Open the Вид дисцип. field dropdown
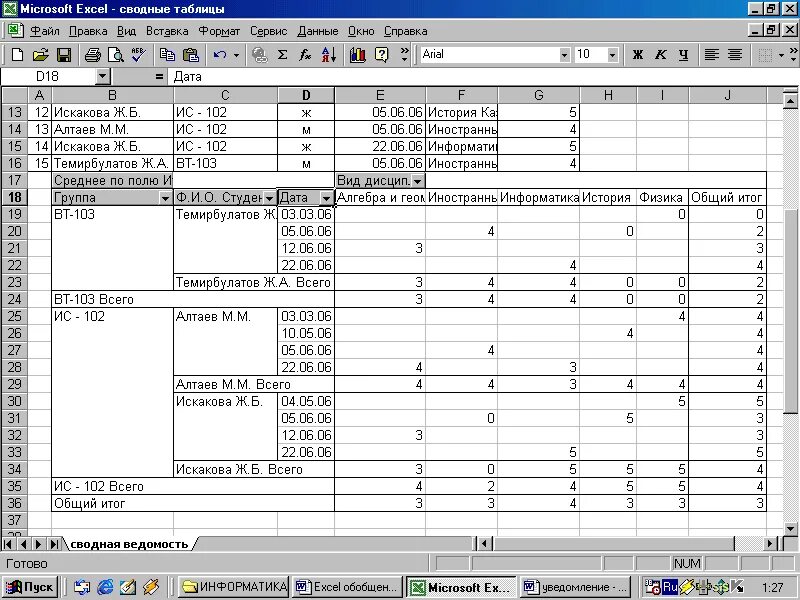The height and width of the screenshot is (600, 800). click(418, 181)
